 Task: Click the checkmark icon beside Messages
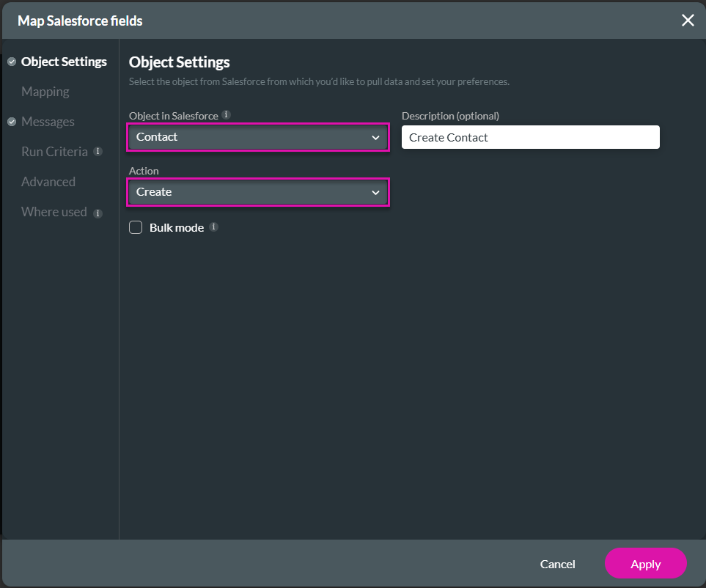tap(11, 122)
